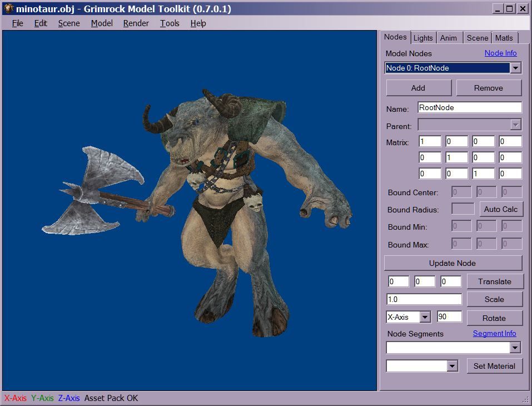Image resolution: width=532 pixels, height=406 pixels.
Task: Click the Update Node button
Action: coord(453,263)
